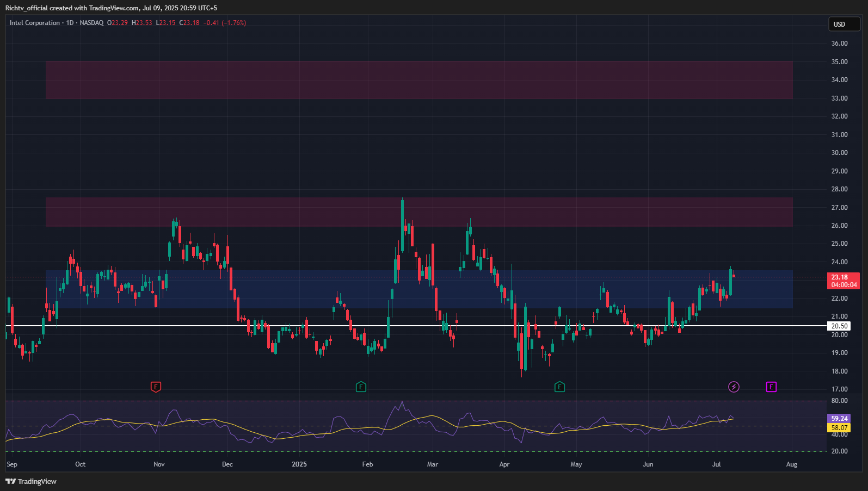Image resolution: width=868 pixels, height=491 pixels.
Task: Click the current price label 23.18
Action: coord(840,277)
